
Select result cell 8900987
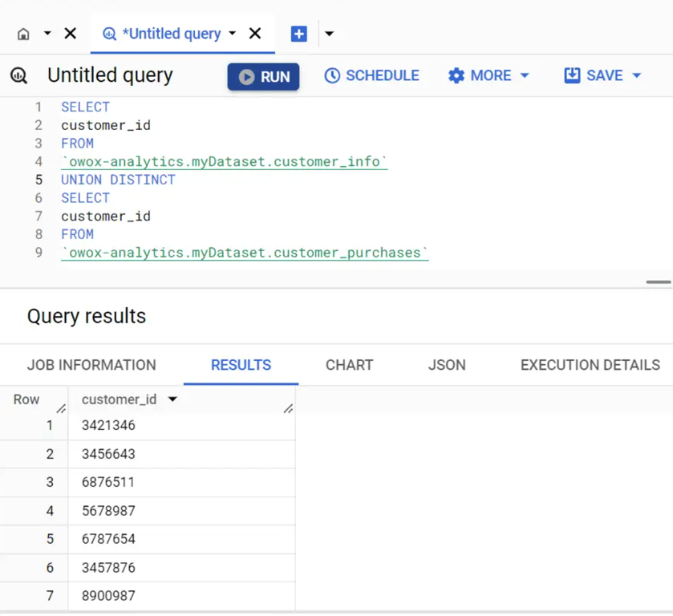pos(181,596)
